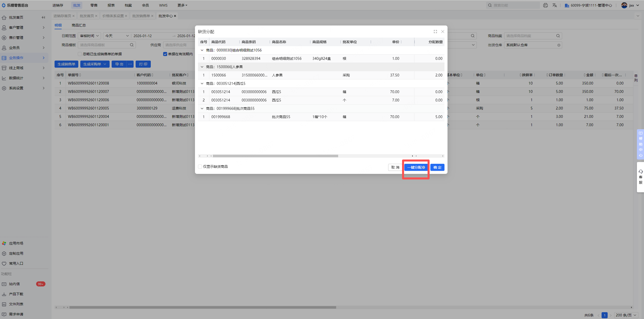Click the help question icon on 一键分配
This screenshot has width=644, height=319.
tap(424, 167)
